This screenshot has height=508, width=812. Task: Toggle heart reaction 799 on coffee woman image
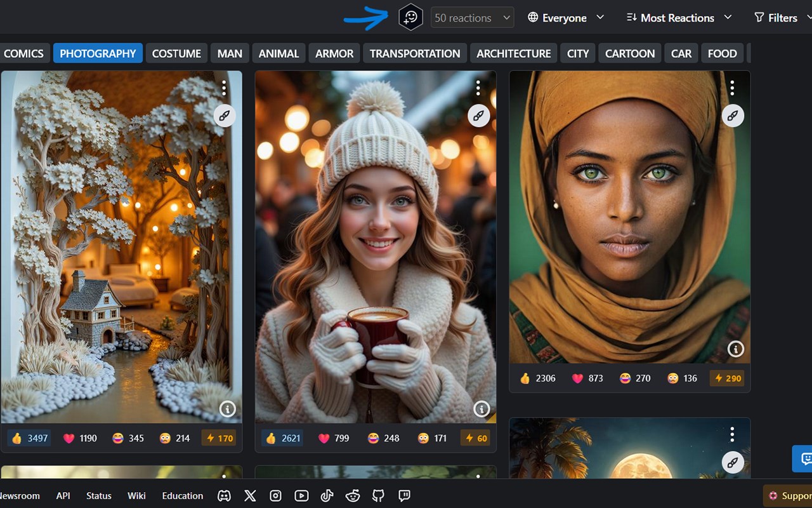[x=333, y=438]
